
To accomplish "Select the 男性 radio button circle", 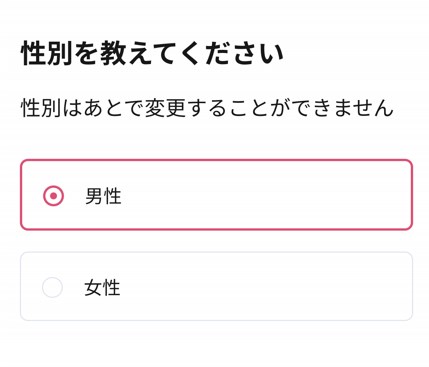I will click(x=53, y=196).
